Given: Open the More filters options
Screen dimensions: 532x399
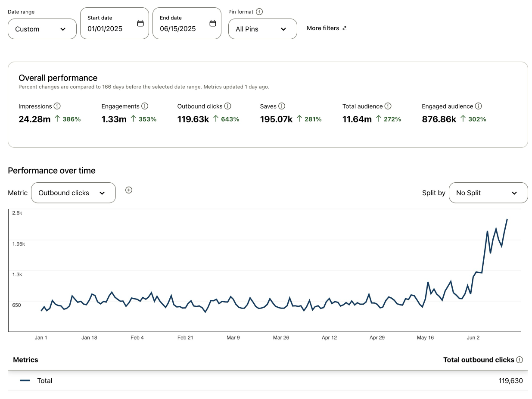Looking at the screenshot, I should tap(327, 28).
